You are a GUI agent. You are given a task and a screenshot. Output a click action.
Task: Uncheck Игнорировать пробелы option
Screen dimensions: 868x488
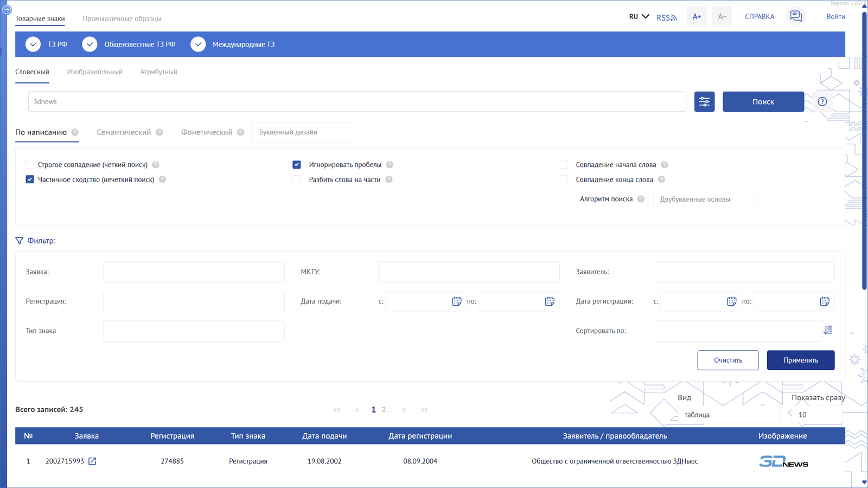tap(297, 165)
